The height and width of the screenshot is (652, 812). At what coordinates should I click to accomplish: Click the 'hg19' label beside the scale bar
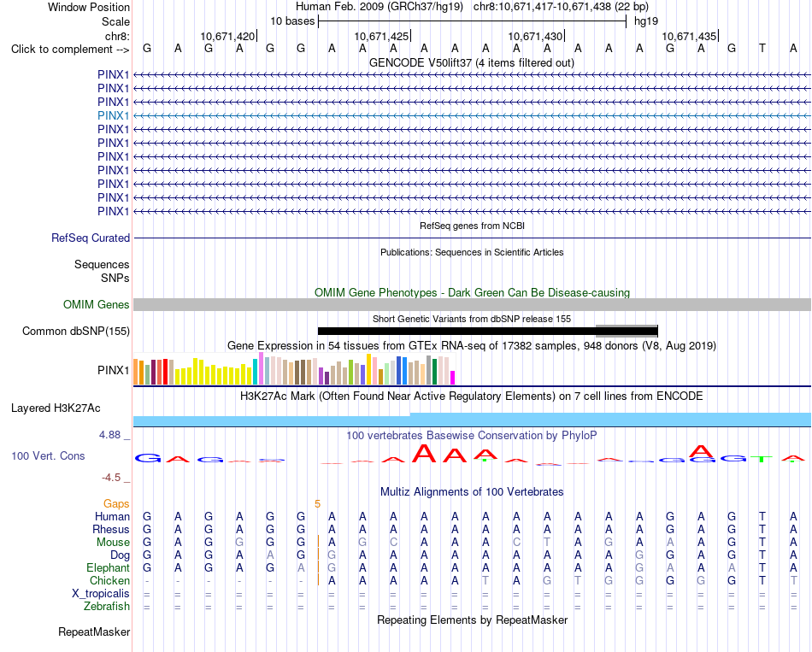click(646, 21)
